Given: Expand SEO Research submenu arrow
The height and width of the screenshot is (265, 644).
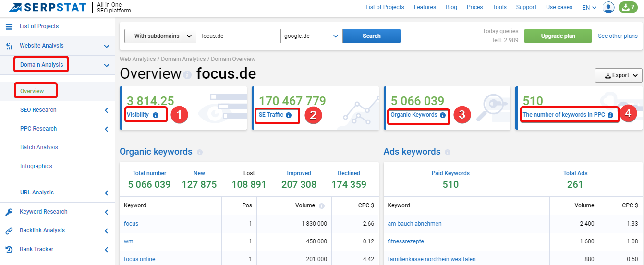Looking at the screenshot, I should point(107,110).
